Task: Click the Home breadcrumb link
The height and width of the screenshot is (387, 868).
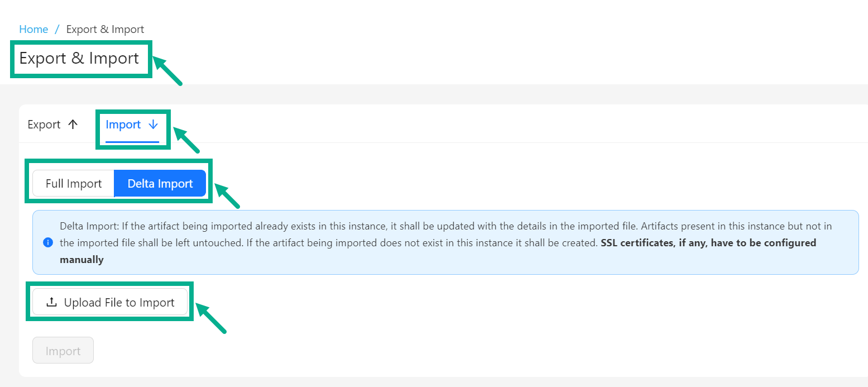Action: [33, 29]
